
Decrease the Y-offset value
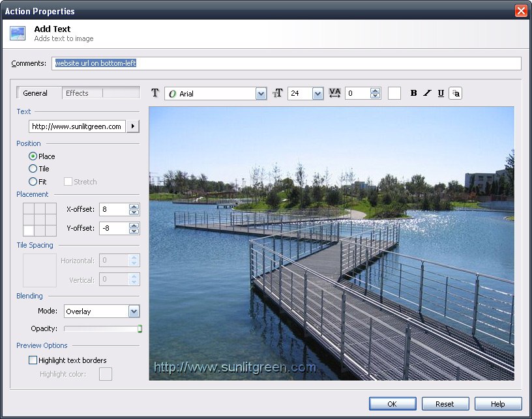[134, 231]
